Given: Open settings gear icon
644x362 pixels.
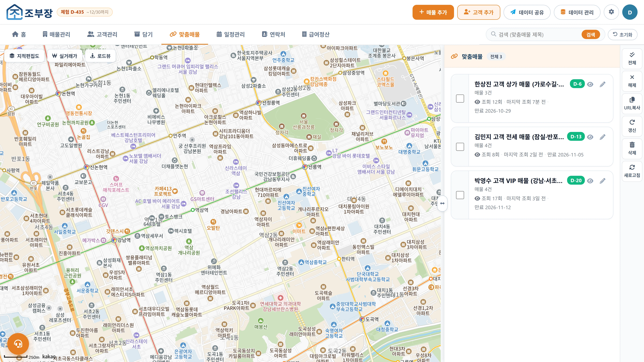Looking at the screenshot, I should click(611, 12).
